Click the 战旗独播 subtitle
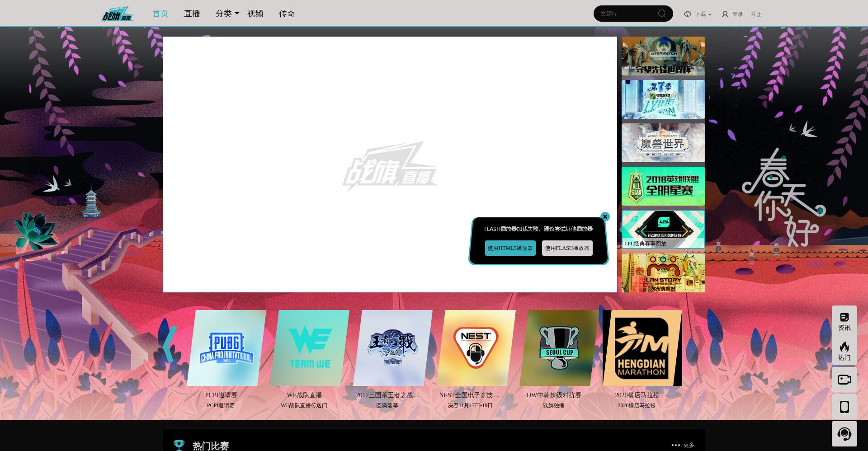Viewport: 868px width, 451px height. point(553,405)
